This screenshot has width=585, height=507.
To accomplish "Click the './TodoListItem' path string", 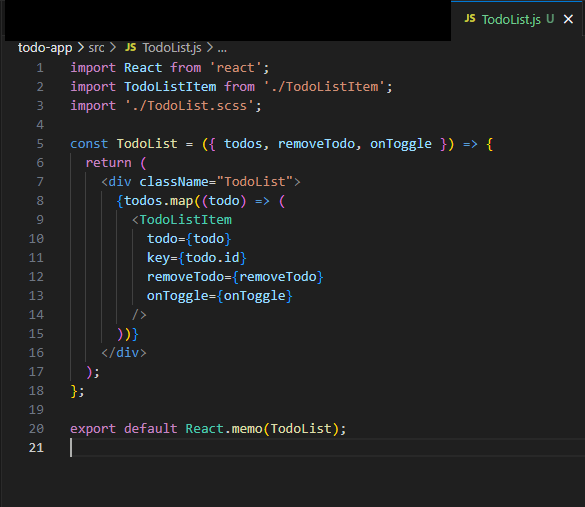I will (324, 87).
